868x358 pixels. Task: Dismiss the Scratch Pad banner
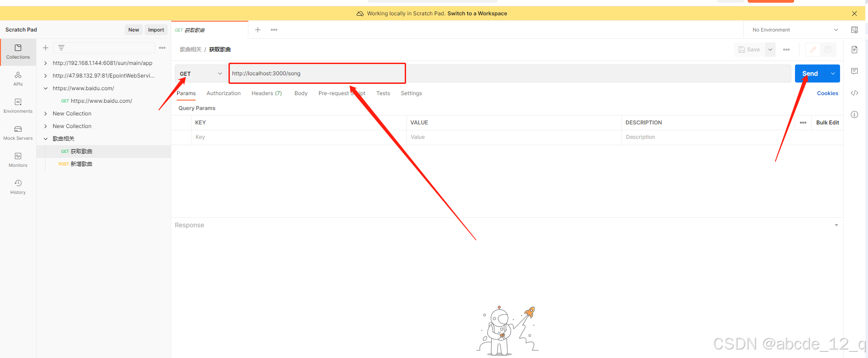[x=854, y=14]
